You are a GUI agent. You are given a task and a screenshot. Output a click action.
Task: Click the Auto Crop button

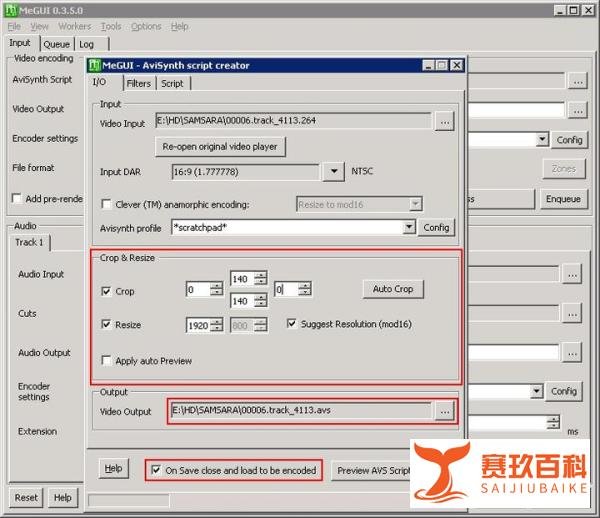pyautogui.click(x=393, y=289)
